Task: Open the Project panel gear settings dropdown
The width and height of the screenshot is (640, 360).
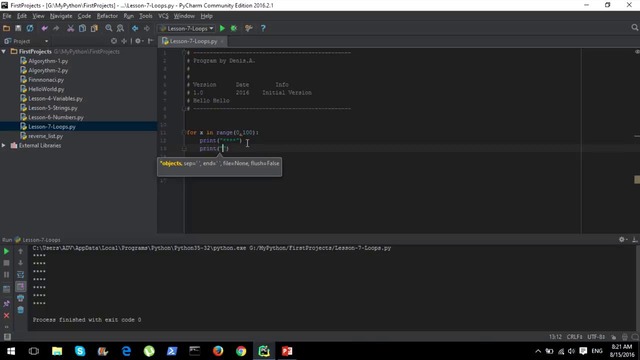Action: 139,41
